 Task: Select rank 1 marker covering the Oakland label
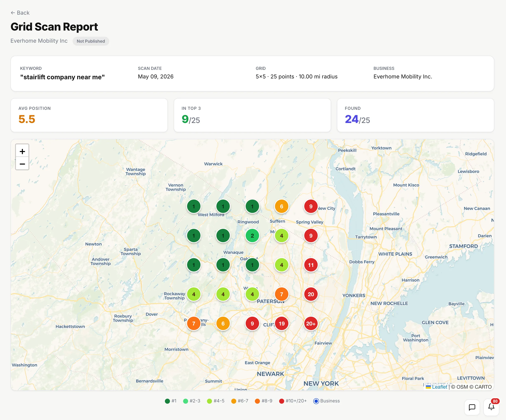coord(252,265)
